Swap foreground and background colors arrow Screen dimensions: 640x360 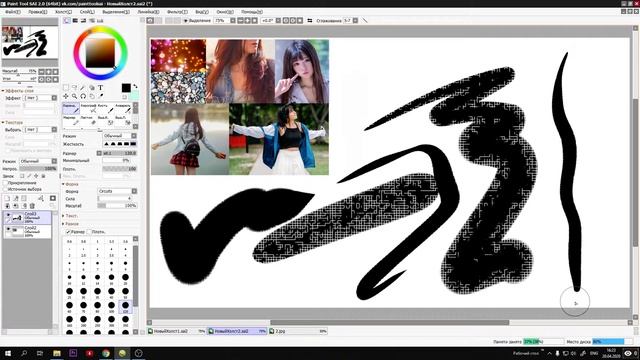[x=135, y=87]
